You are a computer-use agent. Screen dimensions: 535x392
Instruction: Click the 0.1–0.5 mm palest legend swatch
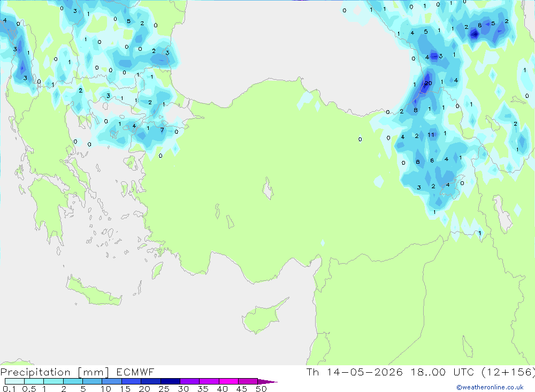tap(14, 381)
